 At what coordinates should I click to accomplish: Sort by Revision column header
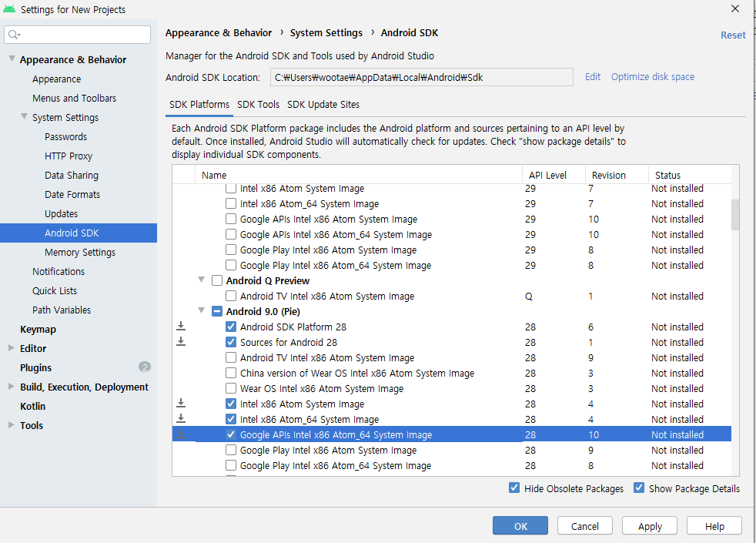[x=617, y=175]
